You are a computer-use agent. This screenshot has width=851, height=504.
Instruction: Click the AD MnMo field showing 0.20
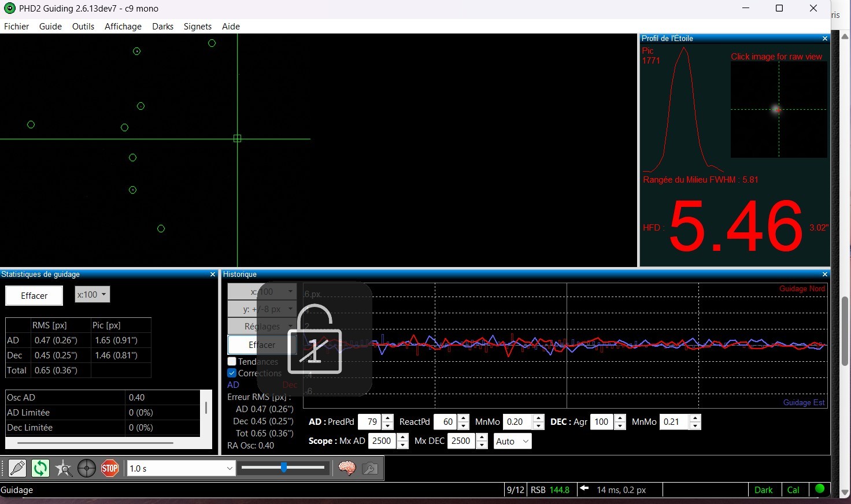pyautogui.click(x=518, y=422)
